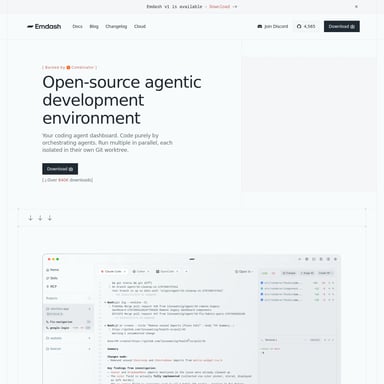Image resolution: width=384 pixels, height=384 pixels.
Task: Open the GitHub stars 4,565 button
Action: point(306,26)
